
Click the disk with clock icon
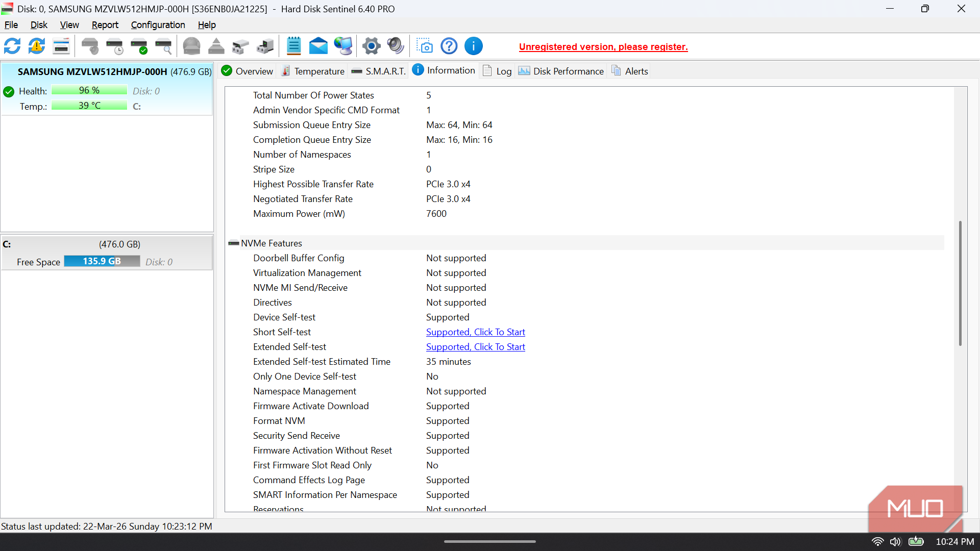[x=115, y=46]
